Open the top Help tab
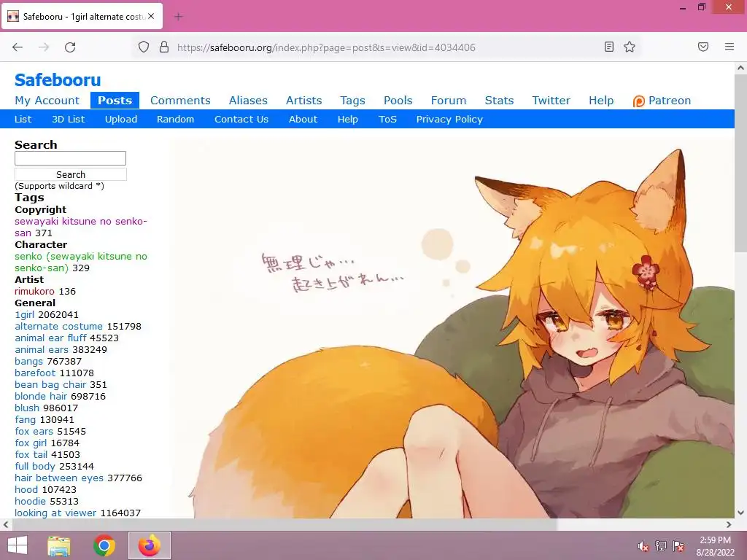 pos(601,101)
